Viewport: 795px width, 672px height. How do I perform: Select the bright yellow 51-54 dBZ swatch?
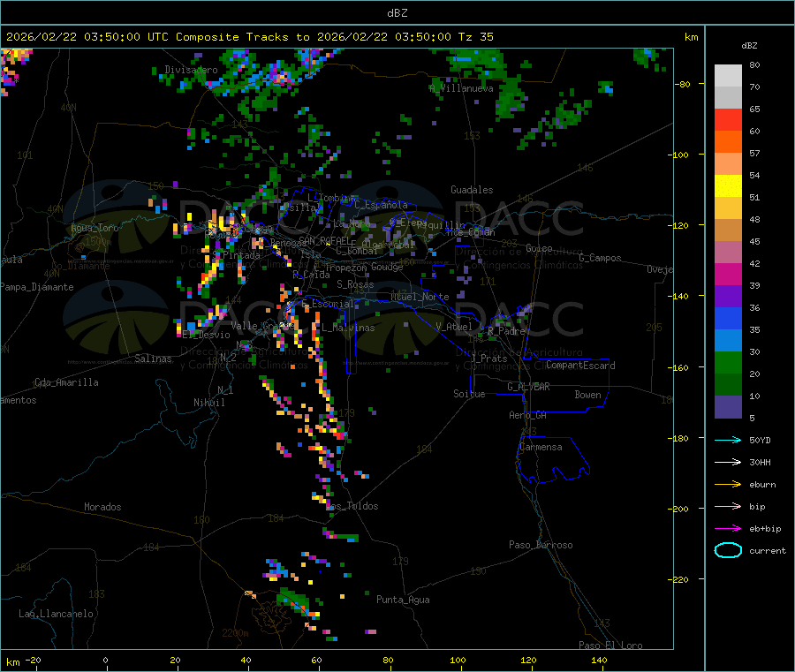pyautogui.click(x=728, y=186)
